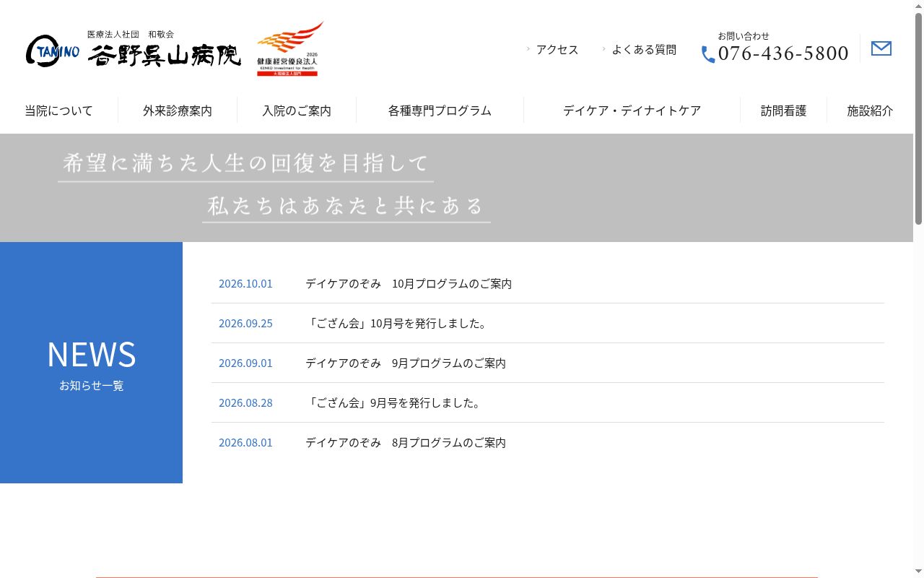Image resolution: width=924 pixels, height=578 pixels.
Task: Open デイケア・デイナイトケア menu item
Action: coord(632,111)
